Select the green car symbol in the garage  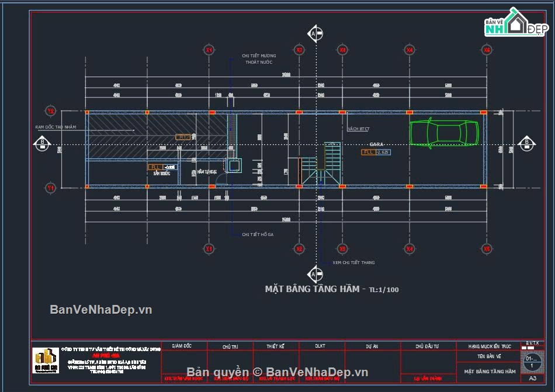(444, 133)
